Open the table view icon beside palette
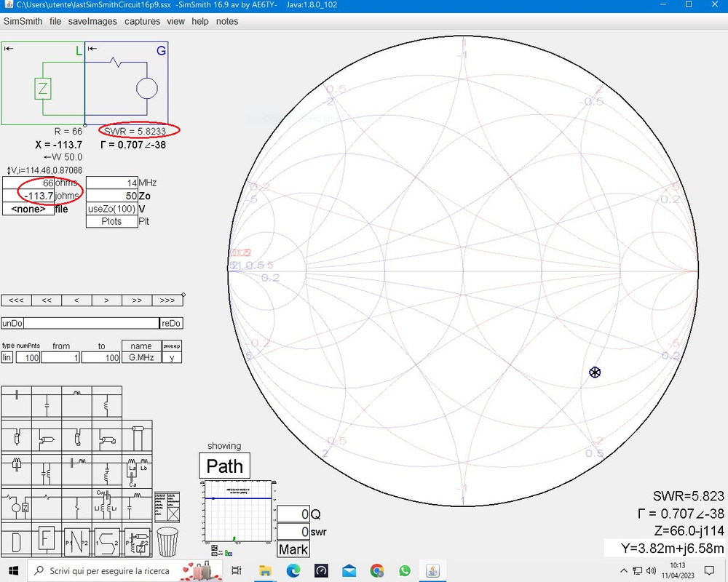 tap(167, 507)
